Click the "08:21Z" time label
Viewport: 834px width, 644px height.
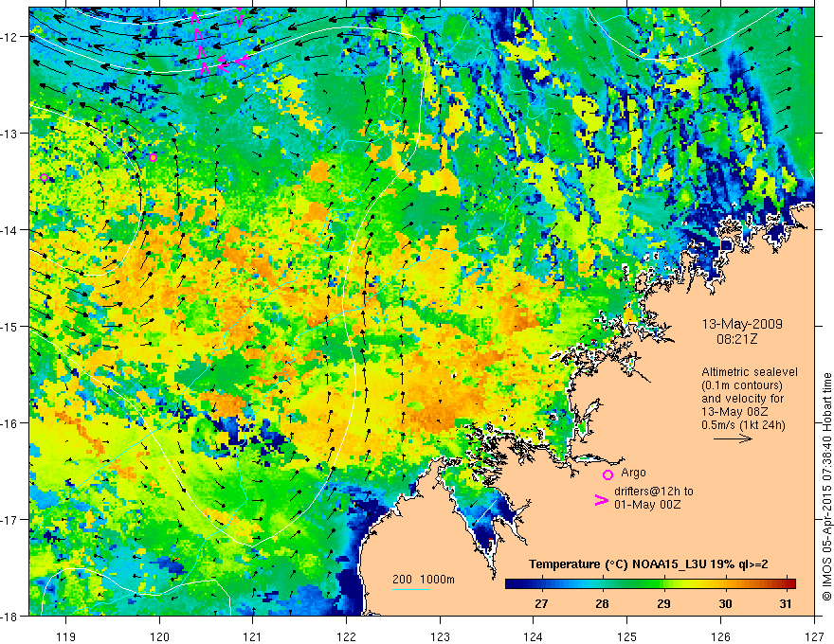coord(736,339)
